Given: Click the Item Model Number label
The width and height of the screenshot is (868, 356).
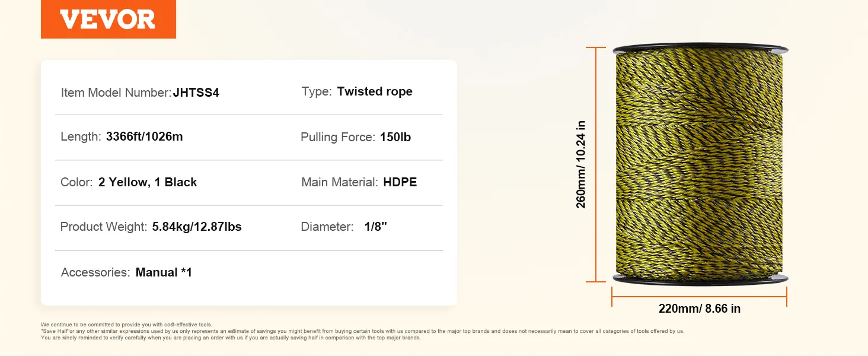Looking at the screenshot, I should click(x=116, y=93).
